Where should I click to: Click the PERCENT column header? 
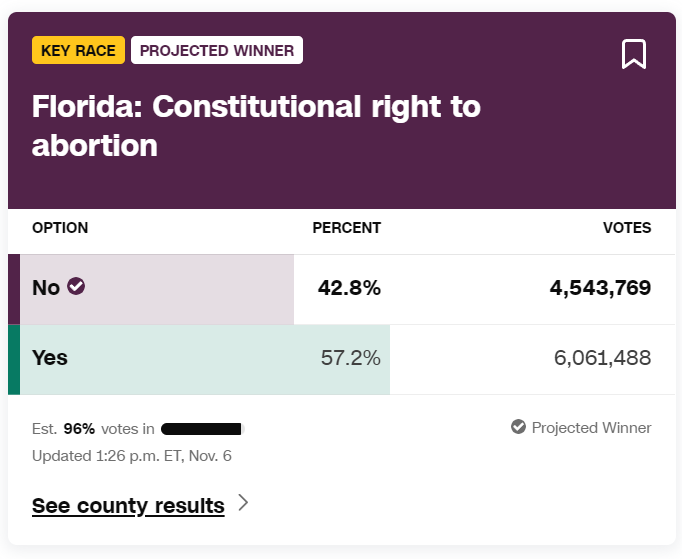(346, 228)
